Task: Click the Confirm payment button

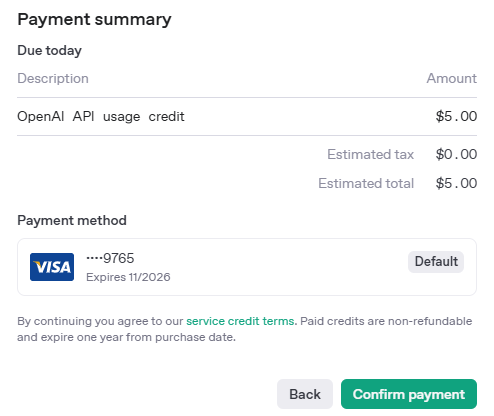Action: pos(409,394)
